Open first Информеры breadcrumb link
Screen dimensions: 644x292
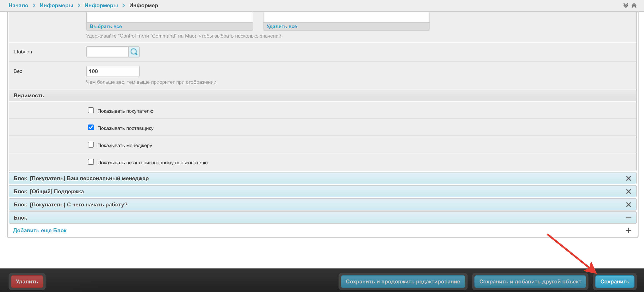pos(56,5)
